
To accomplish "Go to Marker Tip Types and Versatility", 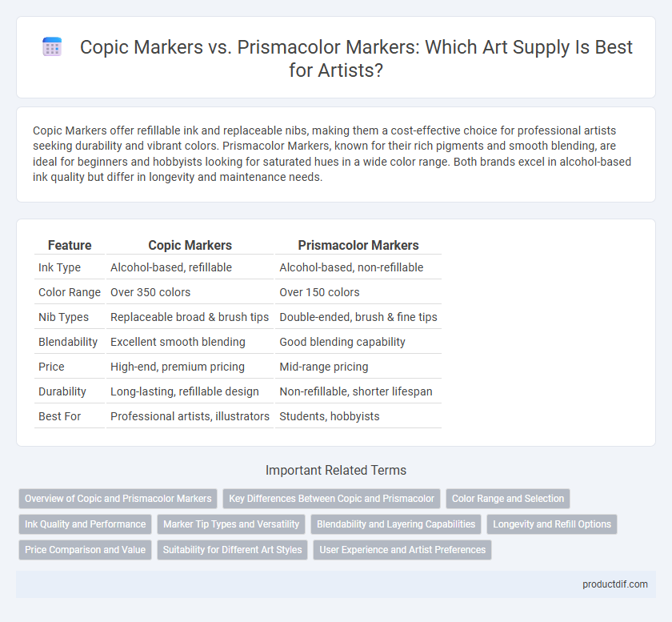I will click(231, 524).
